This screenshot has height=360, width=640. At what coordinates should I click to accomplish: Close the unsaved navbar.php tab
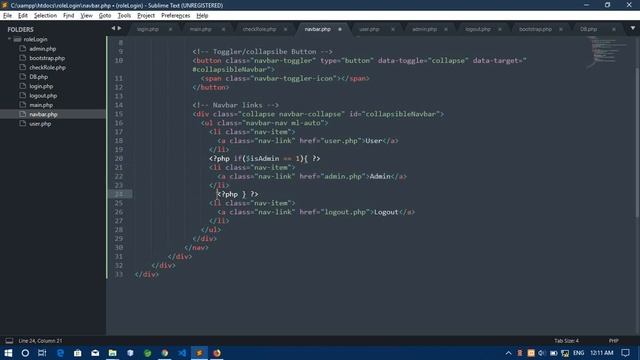340,29
